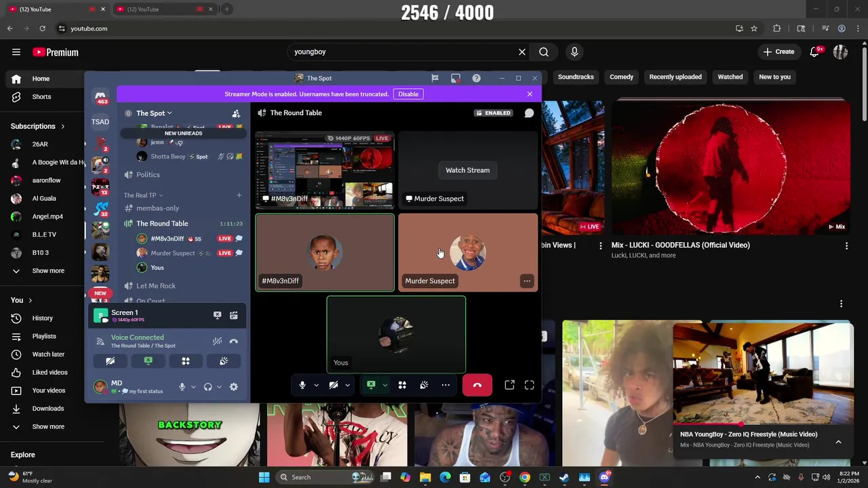Image resolution: width=868 pixels, height=488 pixels.
Task: Toggle camera in call control bar
Action: (x=334, y=385)
